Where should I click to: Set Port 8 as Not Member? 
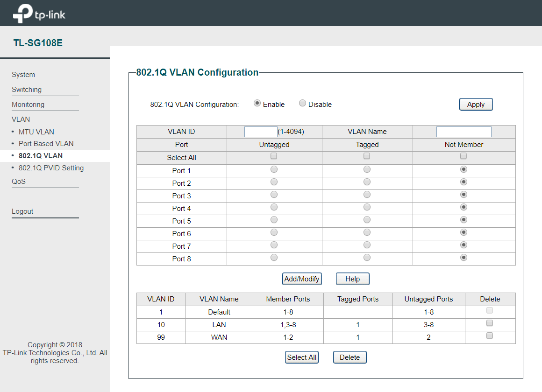click(464, 258)
